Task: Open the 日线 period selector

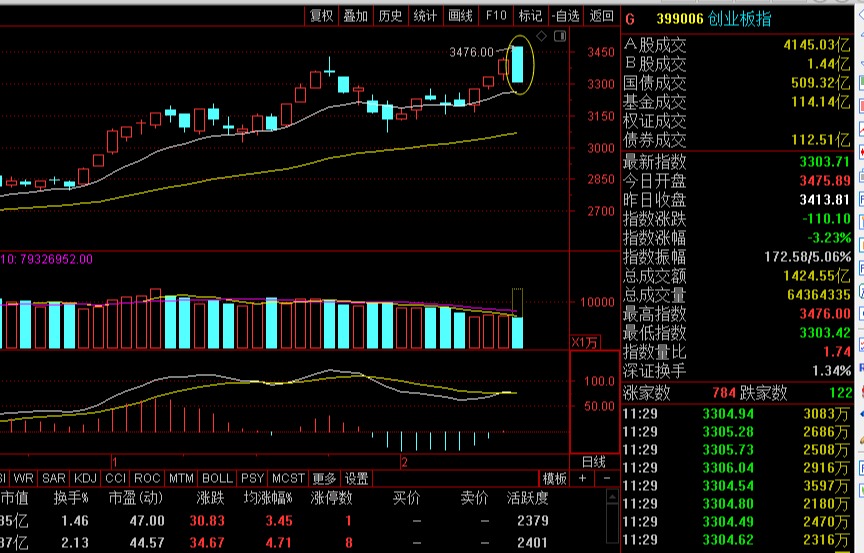Action: point(593,461)
